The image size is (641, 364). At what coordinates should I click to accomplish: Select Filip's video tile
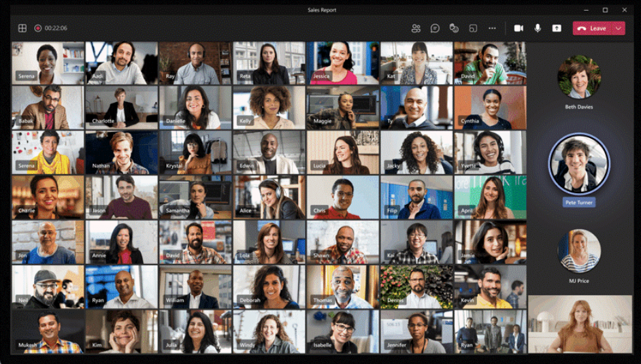coord(416,197)
